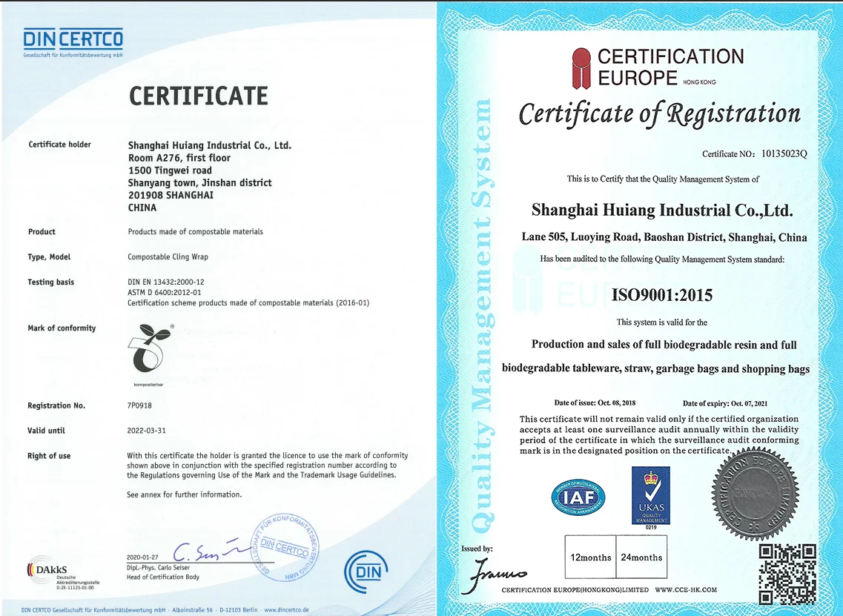Click the DIN CERTCO logo at top left

pyautogui.click(x=73, y=42)
